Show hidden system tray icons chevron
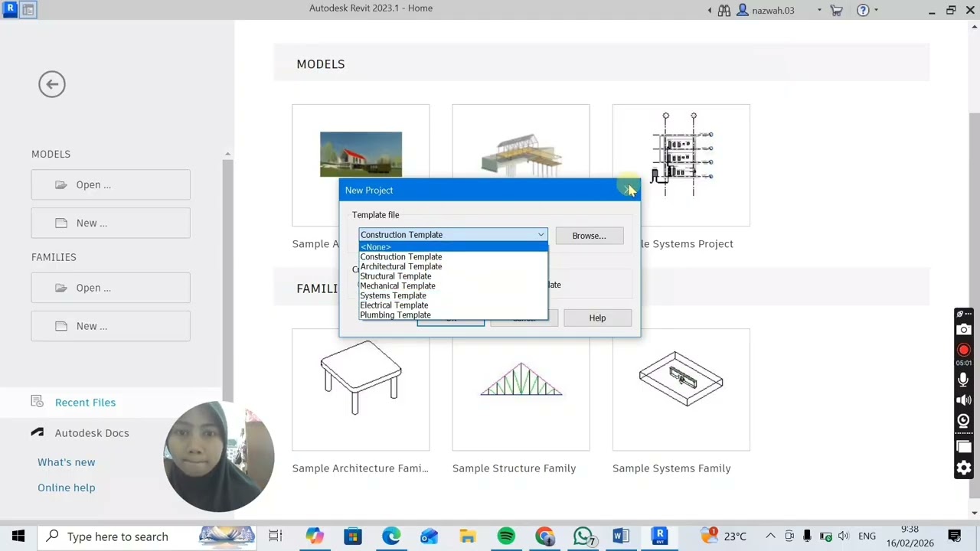The width and height of the screenshot is (980, 551). [770, 536]
